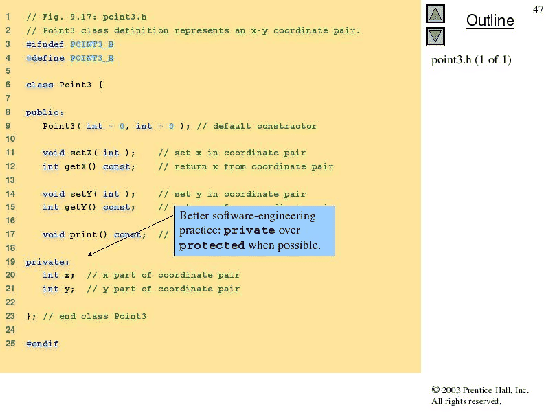
Task: Click the bold 'private' word in note
Action: pos(249,231)
